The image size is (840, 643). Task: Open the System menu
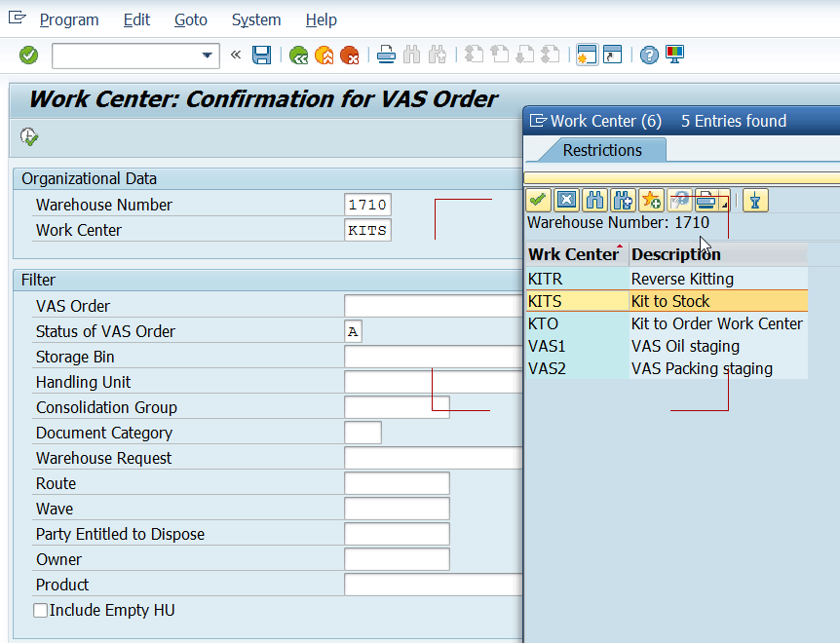point(256,19)
